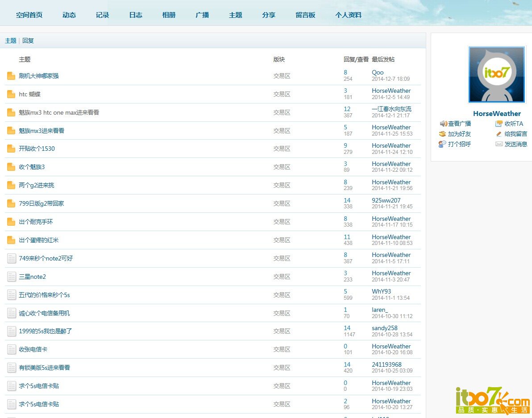The image size is (532, 418).
Task: Click folder icon next to 出个蛋疼的红米
Action: click(11, 240)
